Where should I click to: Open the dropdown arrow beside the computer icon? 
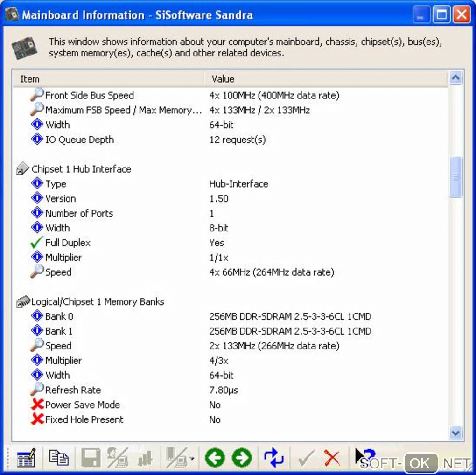pos(192,459)
